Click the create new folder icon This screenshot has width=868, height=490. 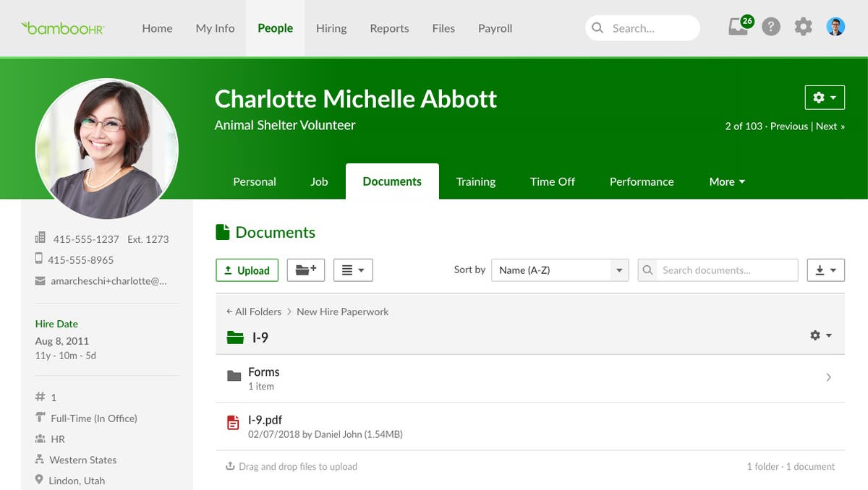pyautogui.click(x=305, y=270)
